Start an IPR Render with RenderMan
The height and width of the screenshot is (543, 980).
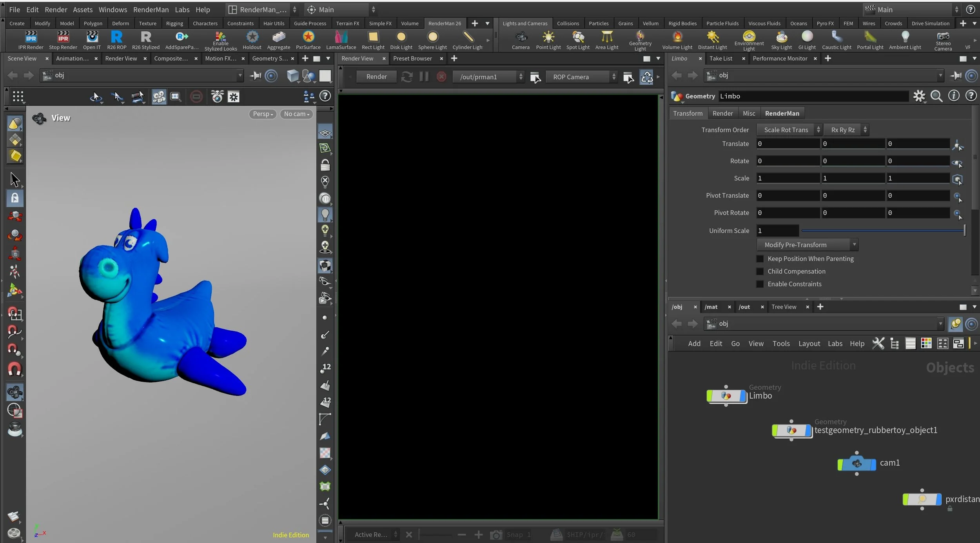click(x=30, y=39)
